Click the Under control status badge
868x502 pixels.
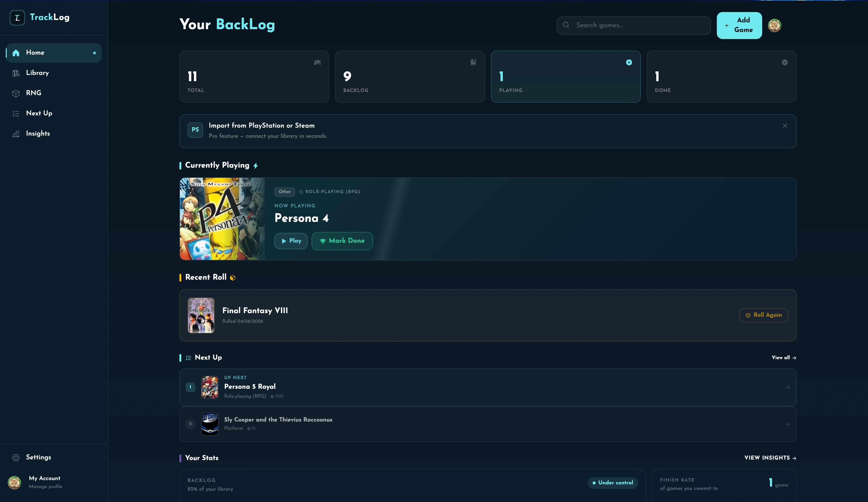coord(612,483)
